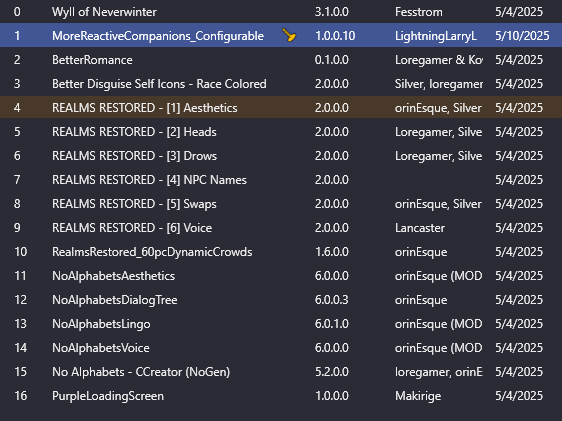Select MoreReactiveCompanions_Configurable mod name
The width and height of the screenshot is (562, 421).
(x=158, y=36)
